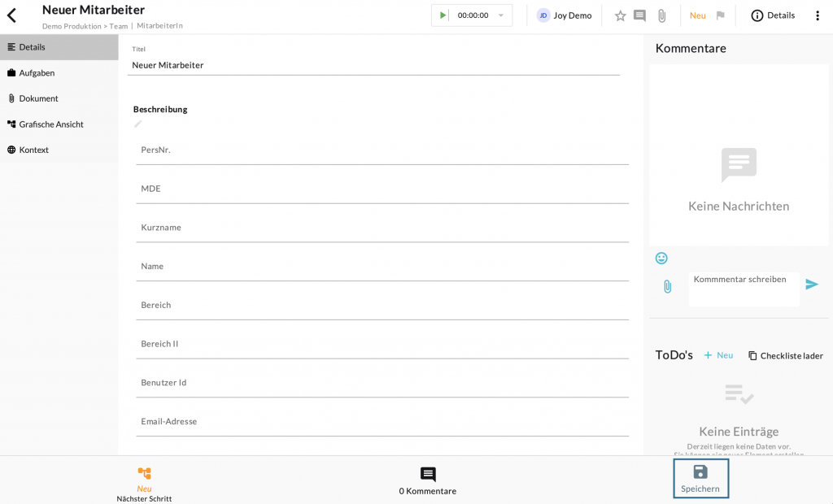Add a new ToDo with Neu
Viewport: 833px width, 504px height.
(718, 355)
